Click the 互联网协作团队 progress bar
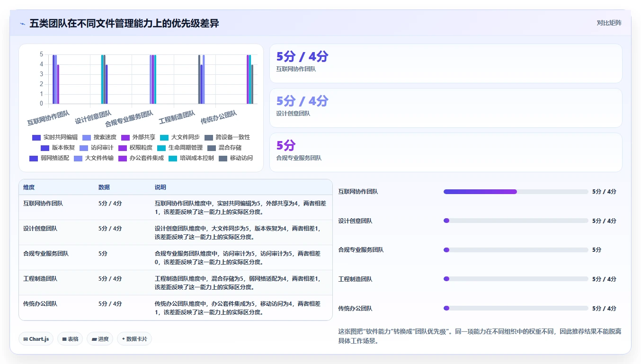The image size is (641, 364). tap(516, 192)
